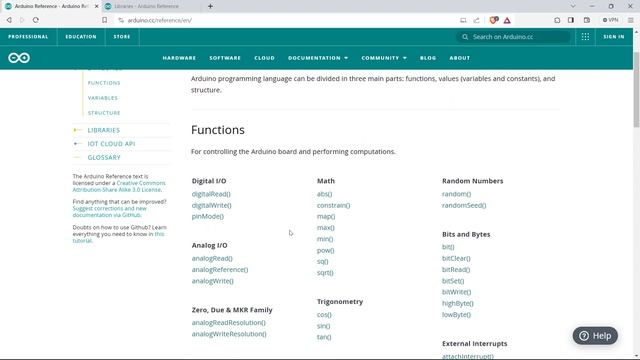Select VARIABLES in the sidebar
This screenshot has width=640, height=360.
pyautogui.click(x=102, y=98)
